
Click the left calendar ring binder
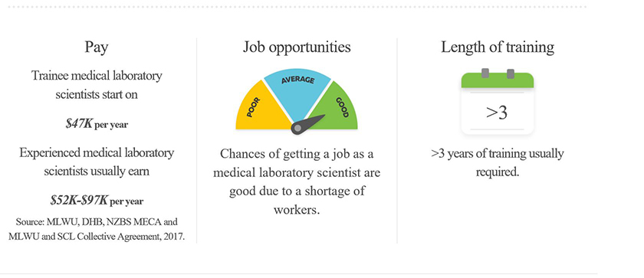[485, 74]
